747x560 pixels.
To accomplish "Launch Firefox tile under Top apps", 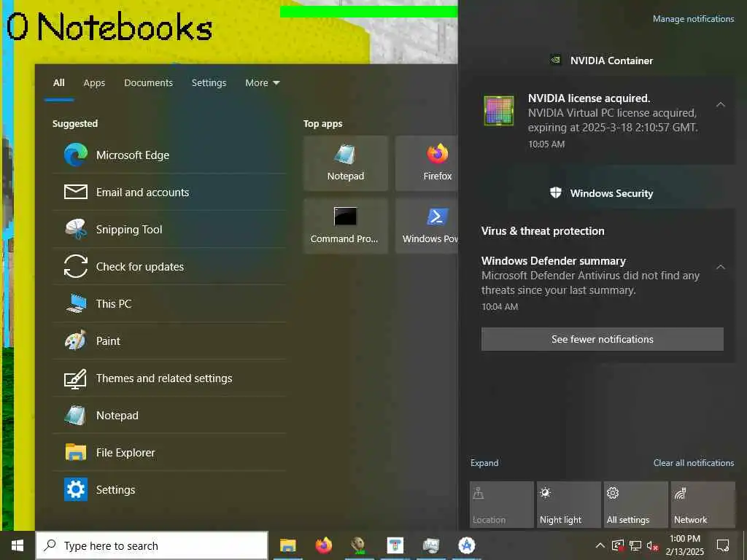I will coord(427,163).
